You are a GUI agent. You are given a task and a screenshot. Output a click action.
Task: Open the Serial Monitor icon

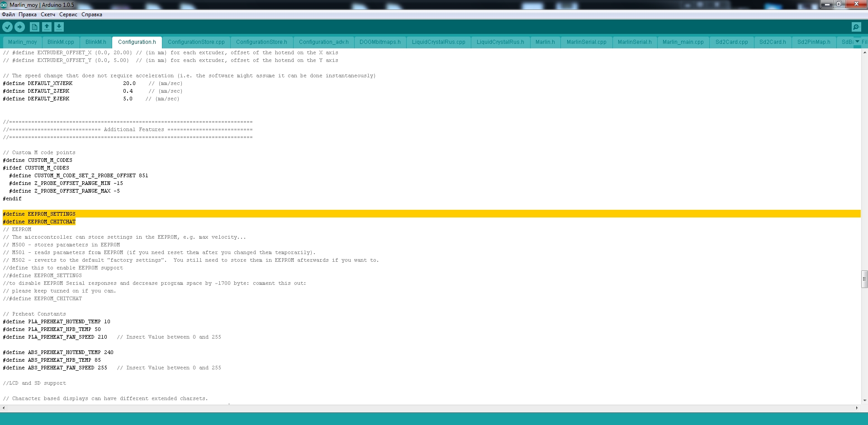[x=856, y=27]
